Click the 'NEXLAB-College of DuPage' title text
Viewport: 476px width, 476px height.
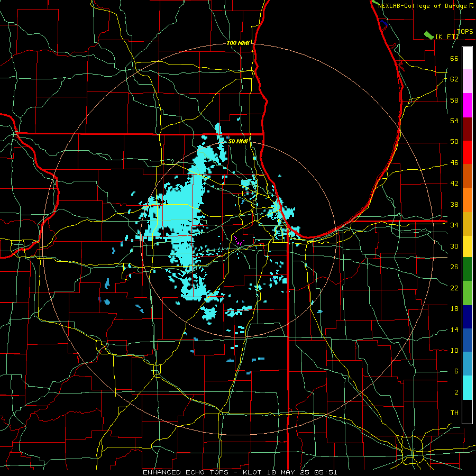[423, 6]
